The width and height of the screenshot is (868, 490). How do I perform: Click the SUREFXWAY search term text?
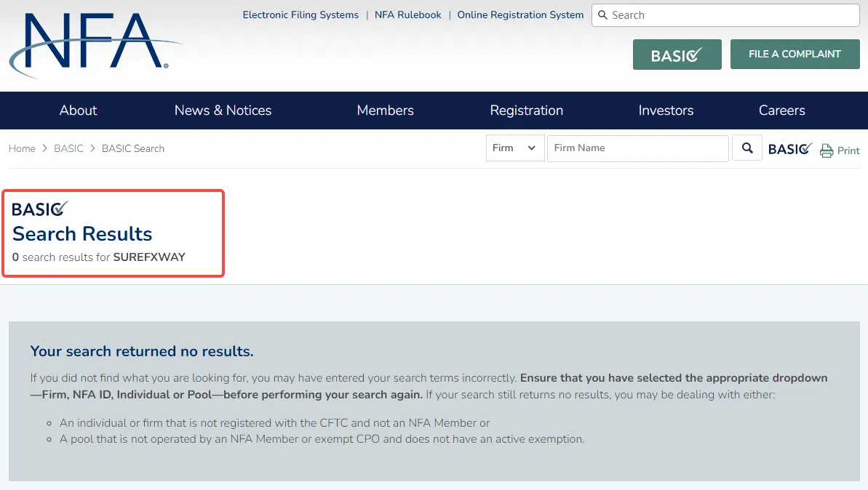point(149,257)
